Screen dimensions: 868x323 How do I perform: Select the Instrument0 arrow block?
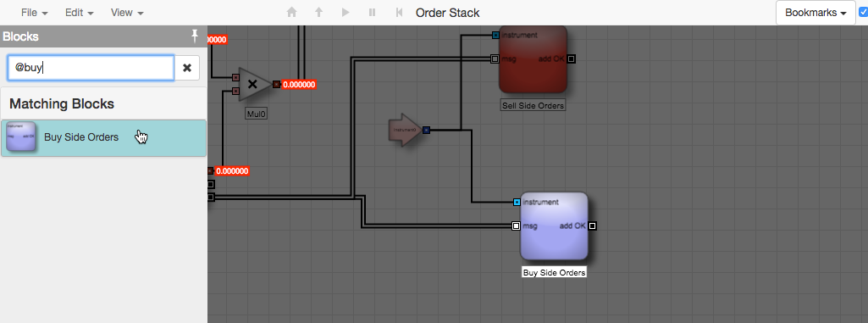(406, 131)
